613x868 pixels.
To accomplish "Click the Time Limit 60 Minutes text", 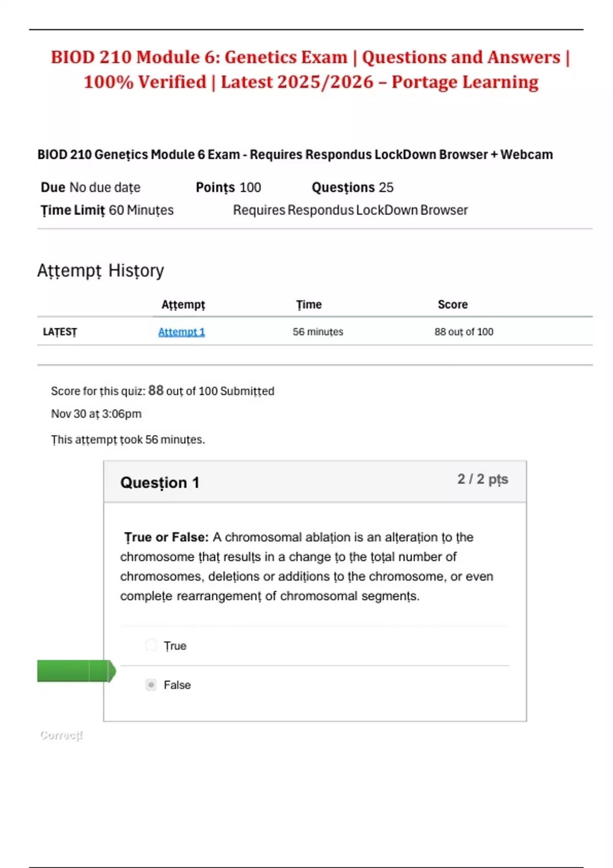I will point(107,210).
